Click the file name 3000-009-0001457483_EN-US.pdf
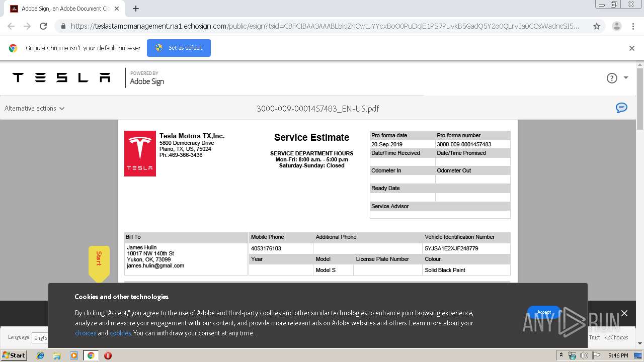 (x=317, y=109)
